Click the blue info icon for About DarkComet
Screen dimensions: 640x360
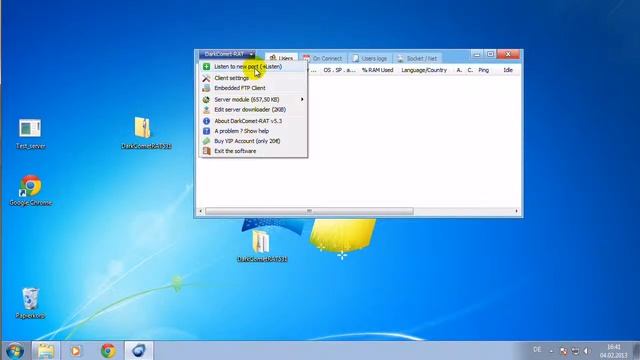[207, 121]
